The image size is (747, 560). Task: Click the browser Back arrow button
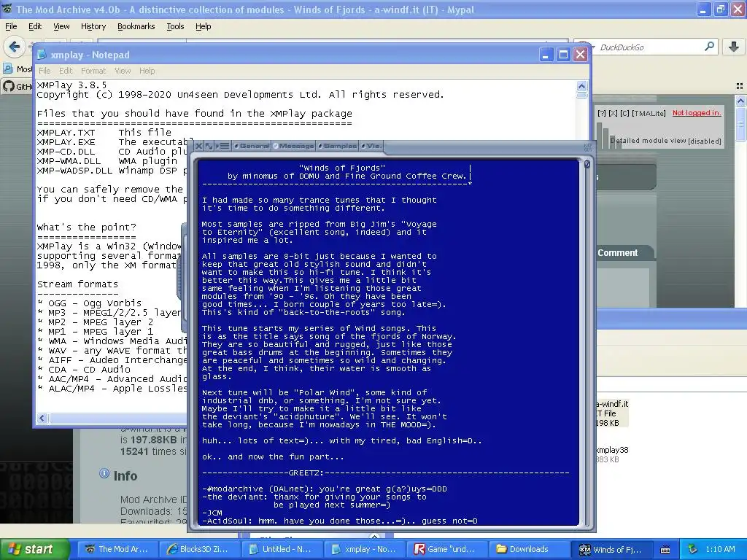[15, 47]
